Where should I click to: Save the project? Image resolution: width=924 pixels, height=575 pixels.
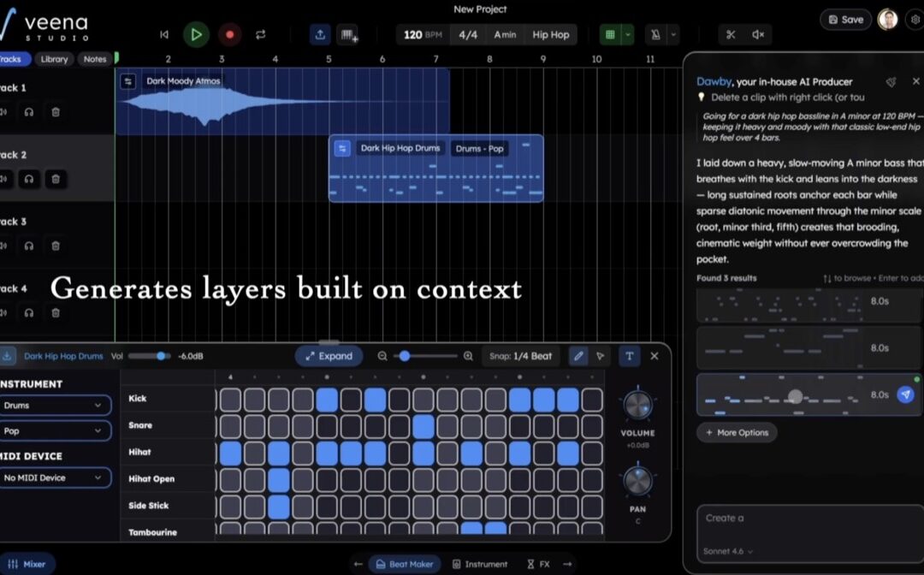pos(845,20)
